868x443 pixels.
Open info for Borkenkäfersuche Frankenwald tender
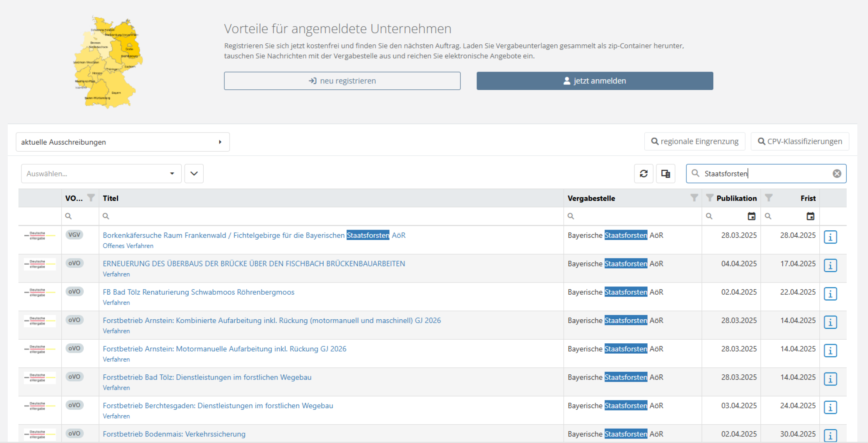pyautogui.click(x=830, y=237)
